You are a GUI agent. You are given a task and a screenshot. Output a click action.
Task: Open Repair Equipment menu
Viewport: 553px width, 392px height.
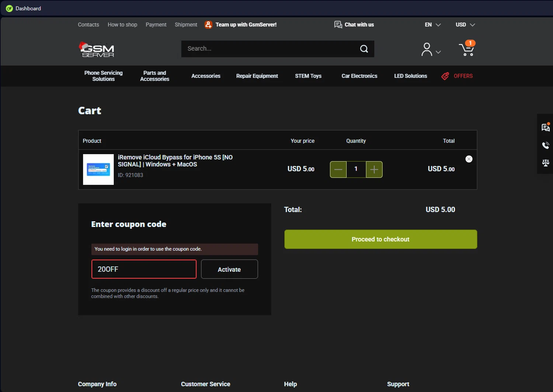tap(257, 76)
